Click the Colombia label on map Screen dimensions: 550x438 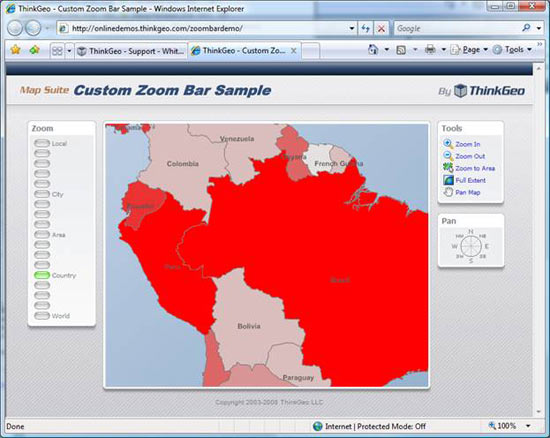[x=182, y=164]
